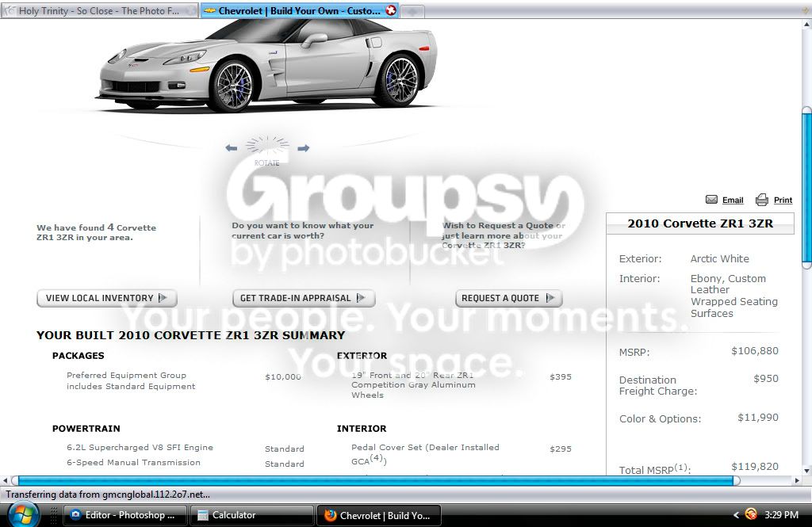Select the Chevrolet Build Your Own tab
The image size is (812, 527).
[299, 11]
